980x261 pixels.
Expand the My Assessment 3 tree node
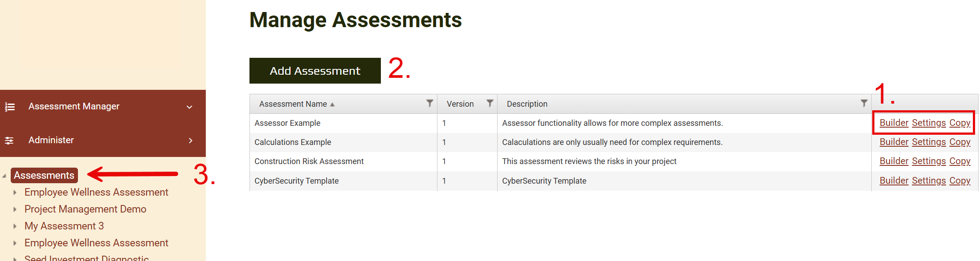pyautogui.click(x=15, y=226)
